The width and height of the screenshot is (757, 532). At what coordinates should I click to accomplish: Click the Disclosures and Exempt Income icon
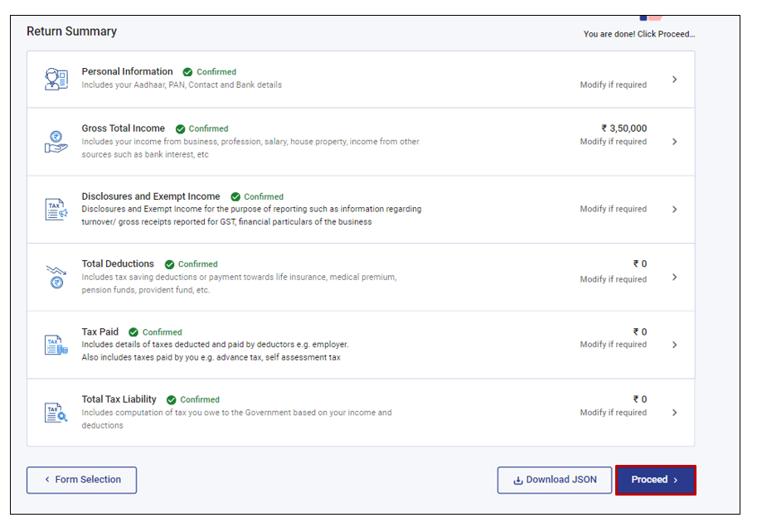pyautogui.click(x=56, y=210)
